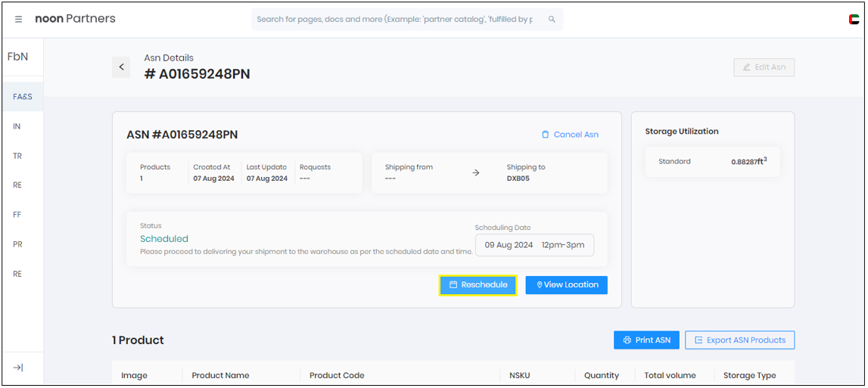Click the Scheduled status text
868x388 pixels.
164,239
